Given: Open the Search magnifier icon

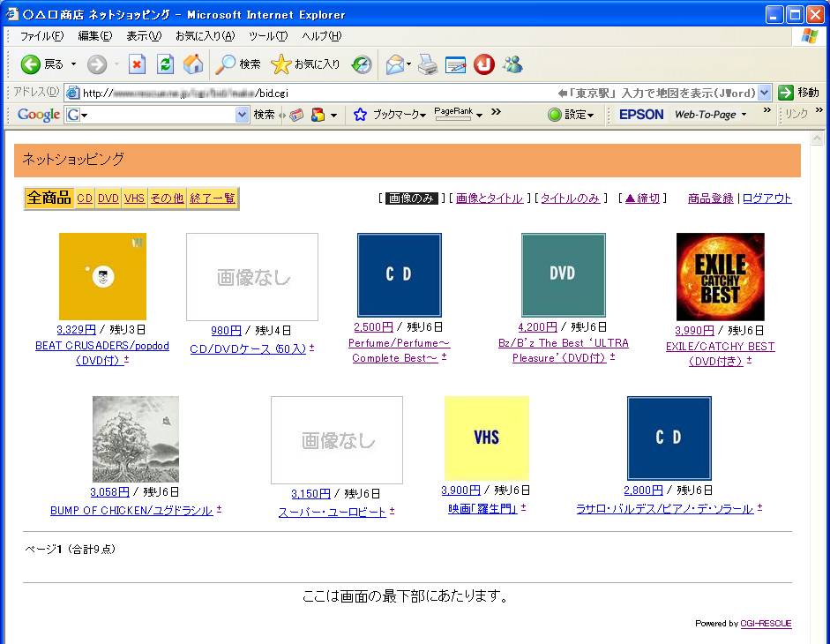Looking at the screenshot, I should (225, 64).
